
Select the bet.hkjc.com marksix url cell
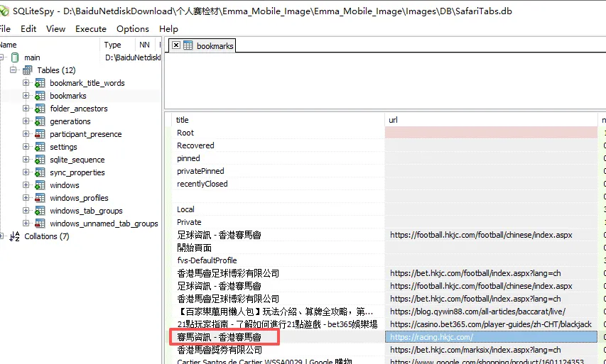coord(491,350)
